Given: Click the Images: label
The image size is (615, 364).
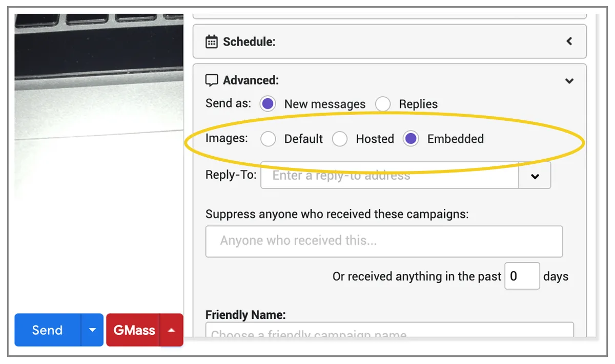Looking at the screenshot, I should point(227,138).
